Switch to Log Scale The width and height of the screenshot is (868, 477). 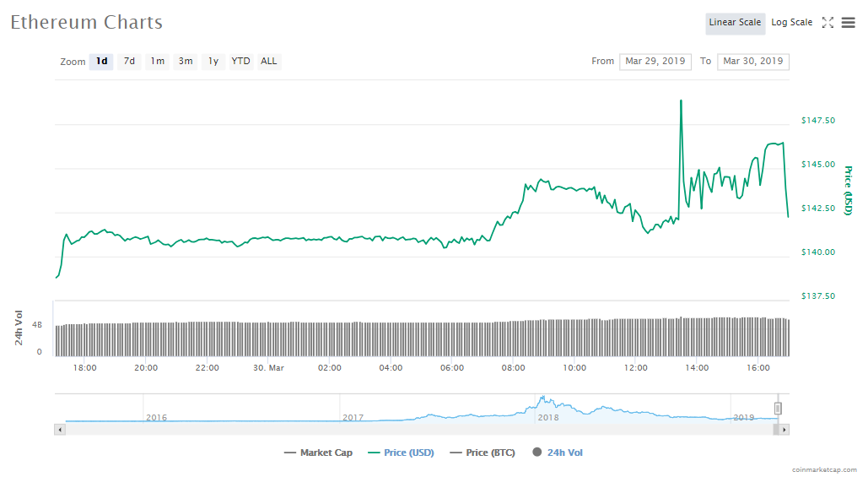tap(791, 23)
